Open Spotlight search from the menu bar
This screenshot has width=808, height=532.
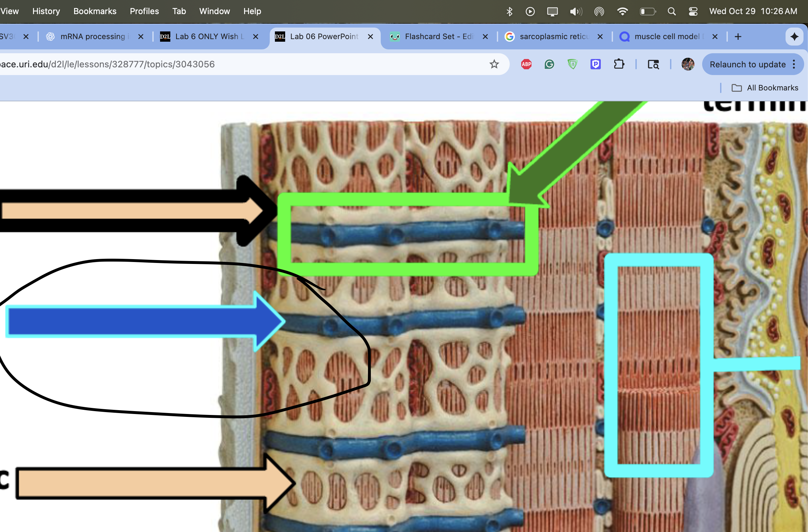672,11
